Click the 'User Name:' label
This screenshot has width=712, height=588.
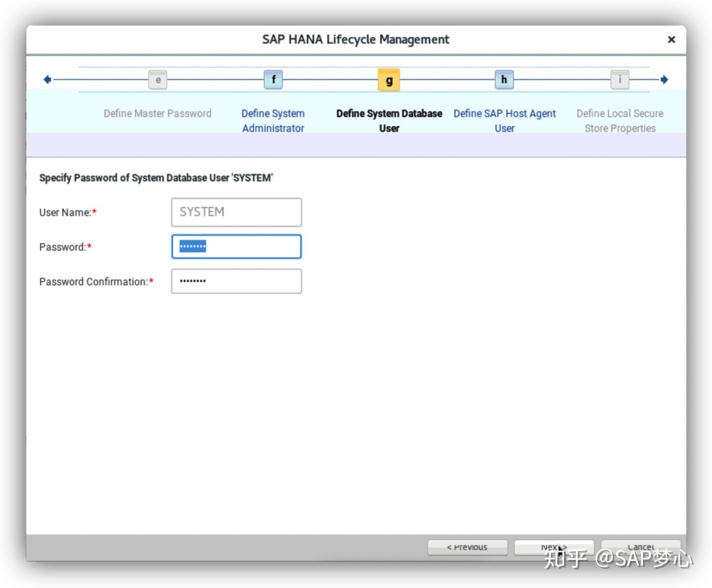(x=68, y=212)
